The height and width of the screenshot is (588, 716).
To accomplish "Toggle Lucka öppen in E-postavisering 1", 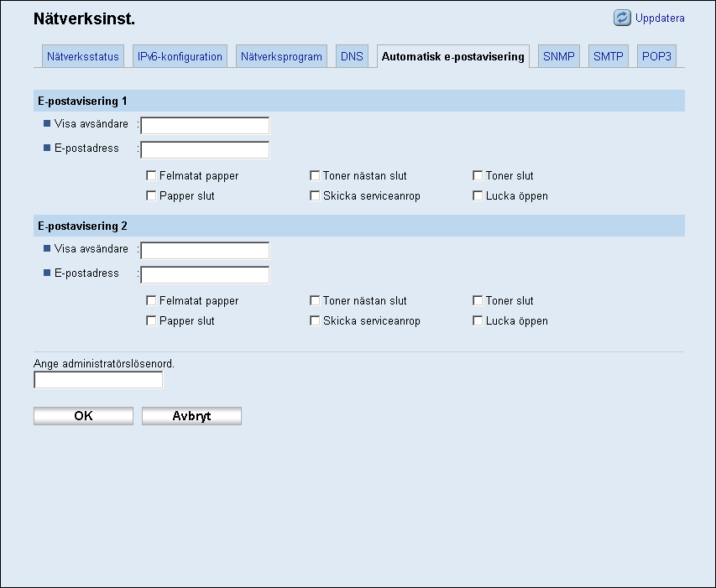I will pyautogui.click(x=478, y=195).
